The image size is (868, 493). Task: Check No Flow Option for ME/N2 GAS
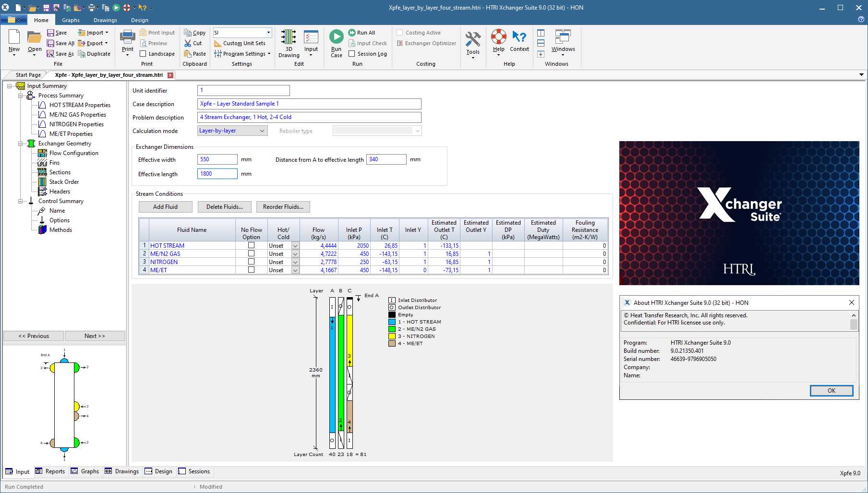[x=251, y=253]
